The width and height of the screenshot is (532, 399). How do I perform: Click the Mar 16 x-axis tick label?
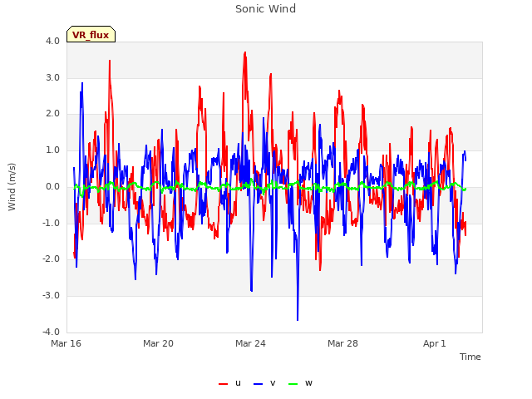tap(66, 343)
